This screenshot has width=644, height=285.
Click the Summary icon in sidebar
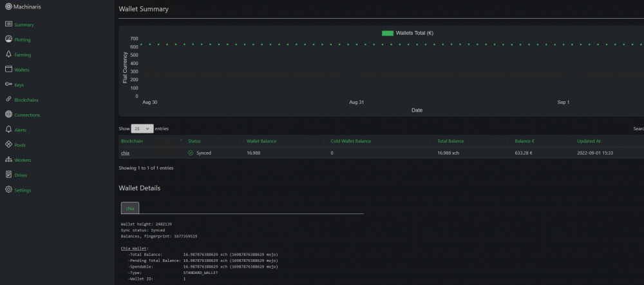point(8,25)
